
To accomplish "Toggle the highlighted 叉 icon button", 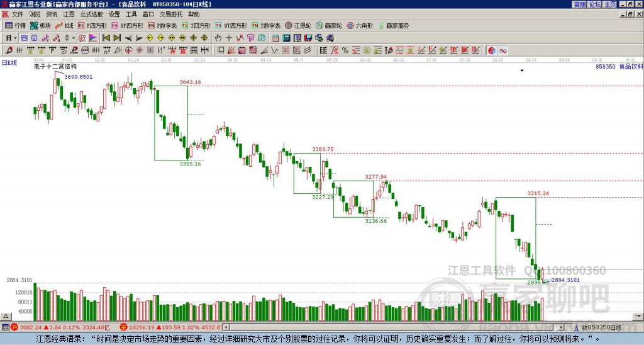I will [82, 38].
